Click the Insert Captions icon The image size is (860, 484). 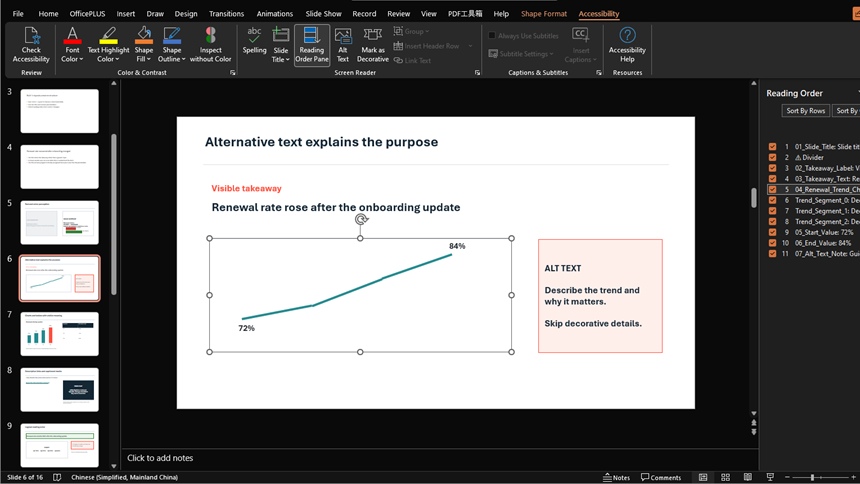pyautogui.click(x=580, y=35)
